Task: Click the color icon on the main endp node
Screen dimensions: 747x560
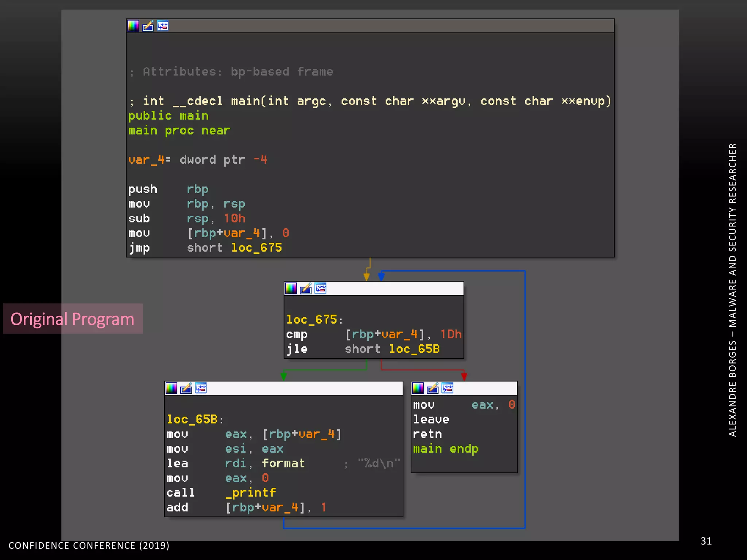Action: (x=418, y=388)
